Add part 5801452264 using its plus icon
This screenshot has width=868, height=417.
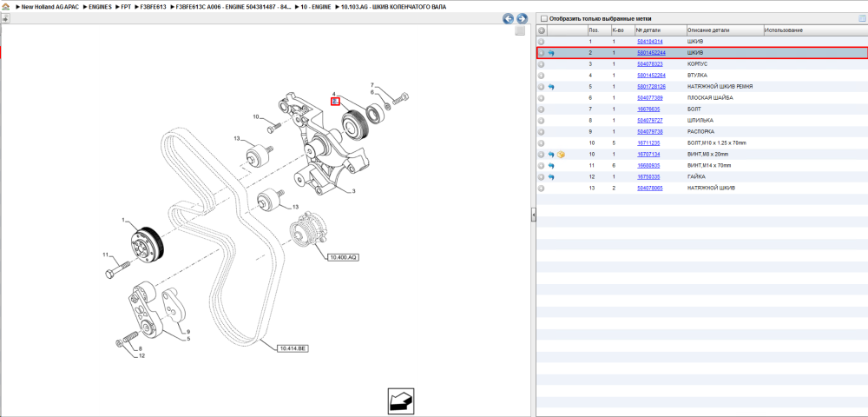click(x=542, y=76)
